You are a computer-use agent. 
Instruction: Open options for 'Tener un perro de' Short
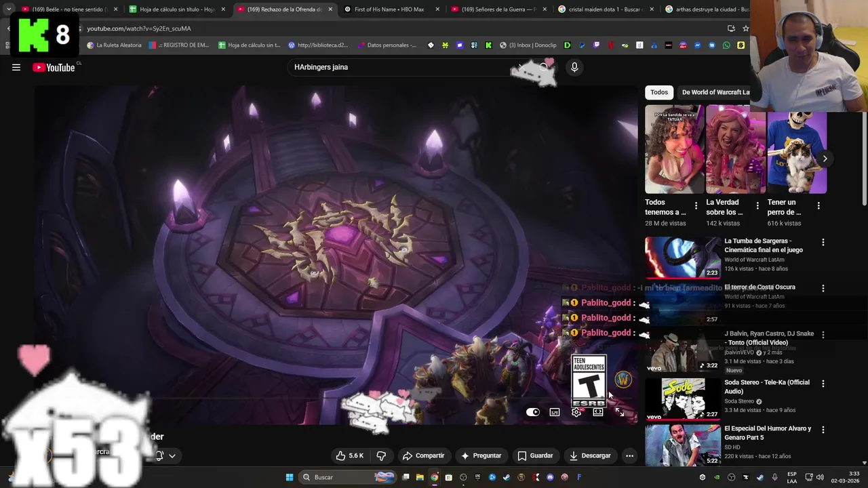tap(818, 205)
